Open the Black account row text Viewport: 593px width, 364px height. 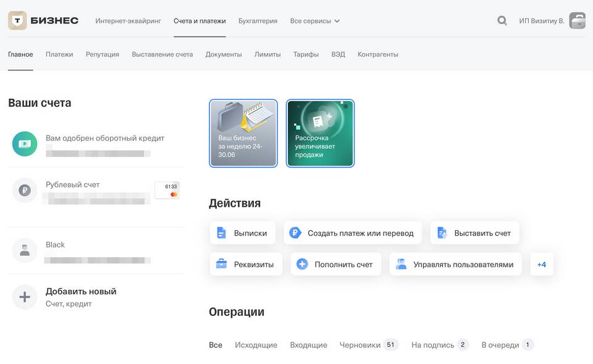coord(55,245)
